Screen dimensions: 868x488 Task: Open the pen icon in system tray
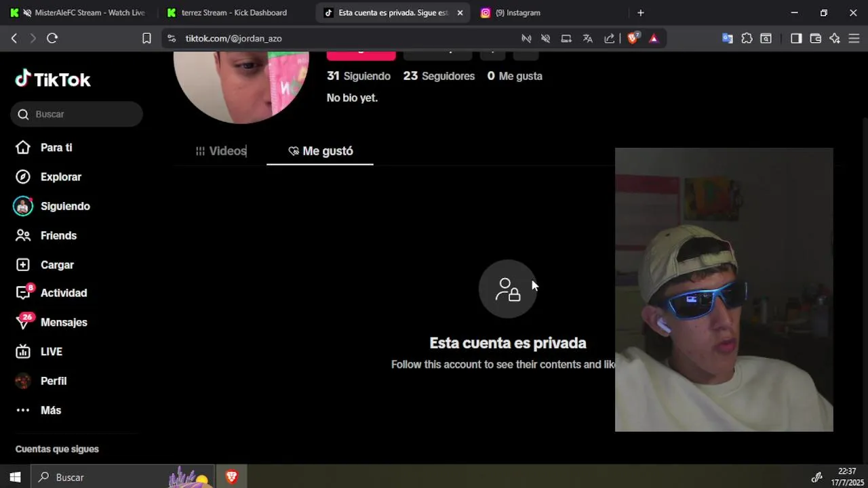pos(816,477)
